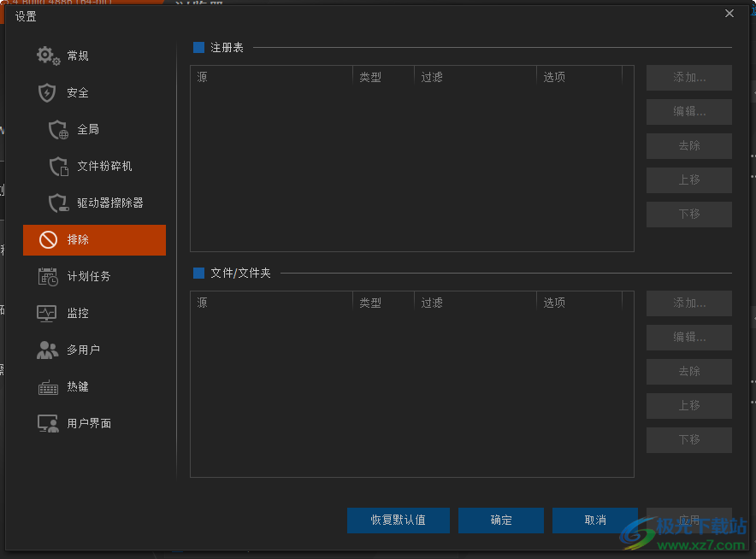Open 多用户 settings via the people icon
The image size is (756, 559).
click(x=47, y=350)
